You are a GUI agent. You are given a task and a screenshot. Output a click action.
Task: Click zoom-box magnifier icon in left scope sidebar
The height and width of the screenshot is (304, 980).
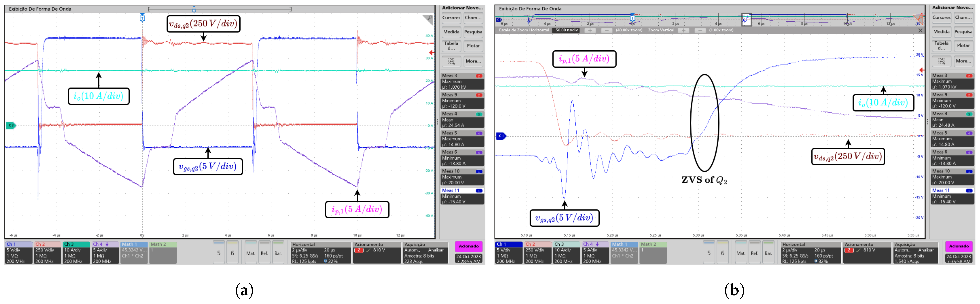(451, 61)
